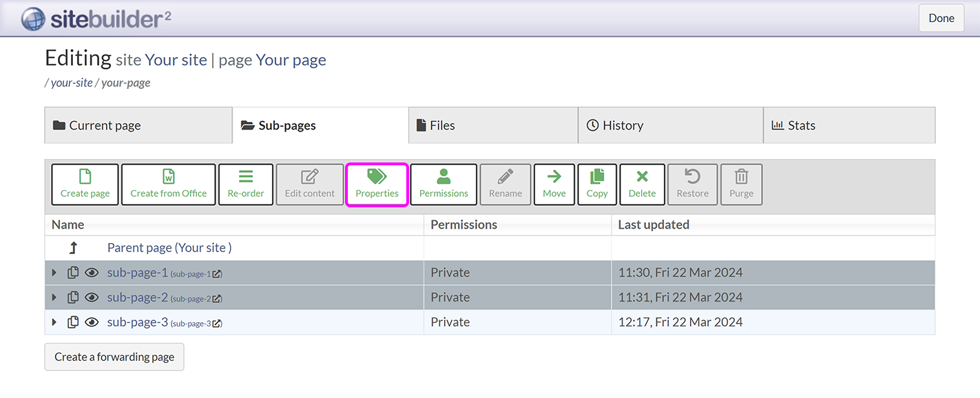Click the Create page toolbar icon
This screenshot has width=980, height=398.
(x=85, y=185)
